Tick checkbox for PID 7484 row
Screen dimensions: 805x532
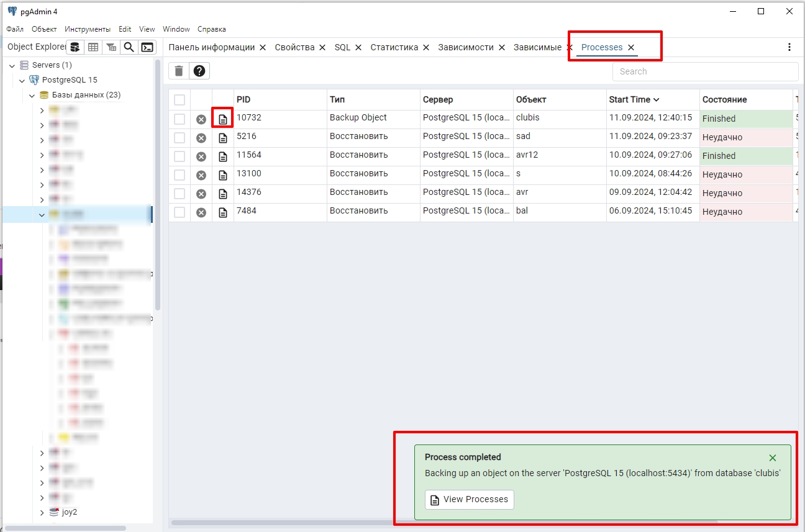click(180, 212)
